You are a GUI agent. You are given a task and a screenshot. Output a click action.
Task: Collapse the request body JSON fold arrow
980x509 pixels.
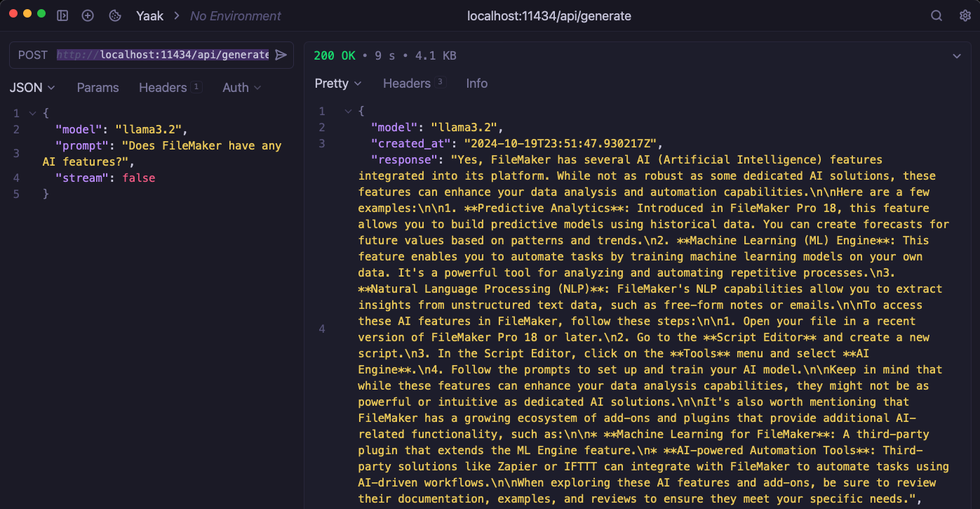click(x=32, y=113)
